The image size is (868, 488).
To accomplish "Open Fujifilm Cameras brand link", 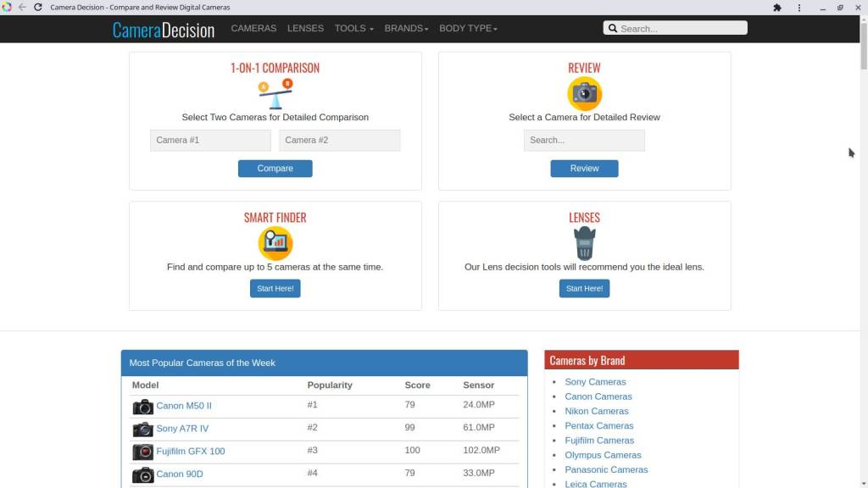I will click(599, 441).
